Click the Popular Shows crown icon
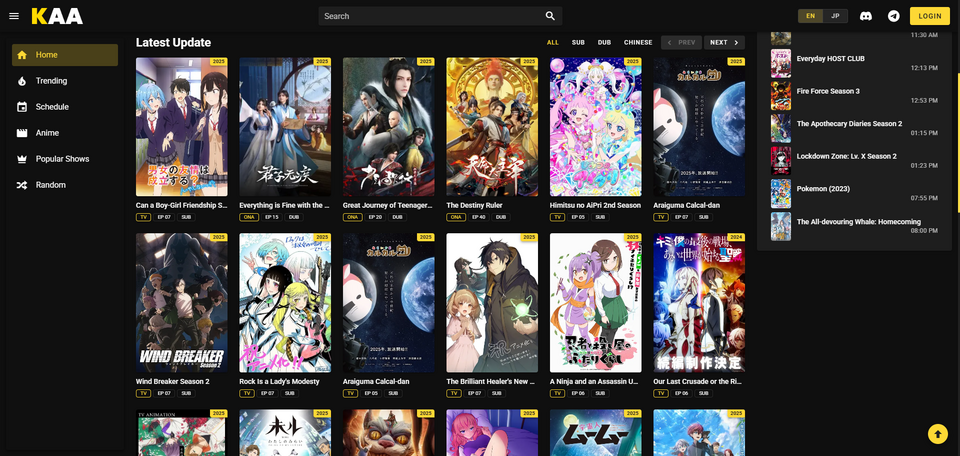Screen dimensions: 960x456 point(22,159)
